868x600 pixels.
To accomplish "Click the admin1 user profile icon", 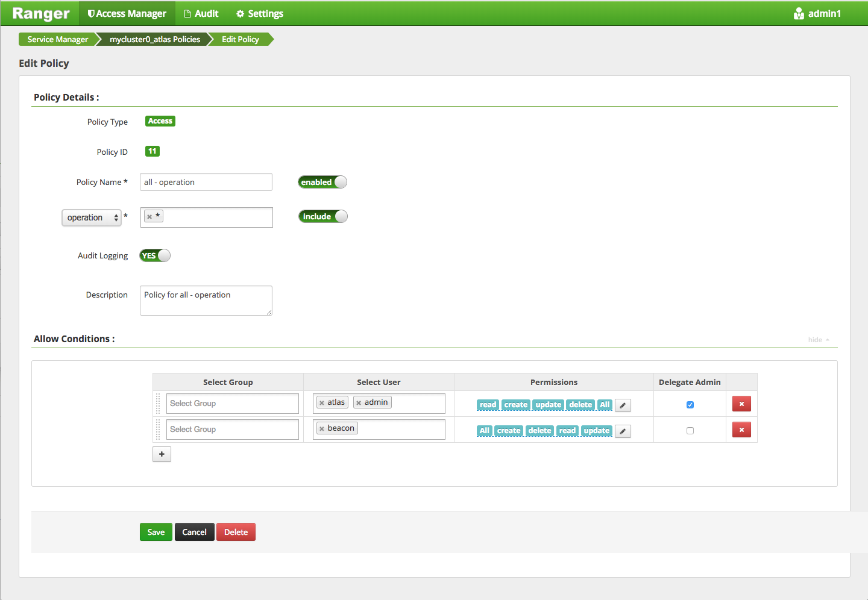I will click(799, 13).
